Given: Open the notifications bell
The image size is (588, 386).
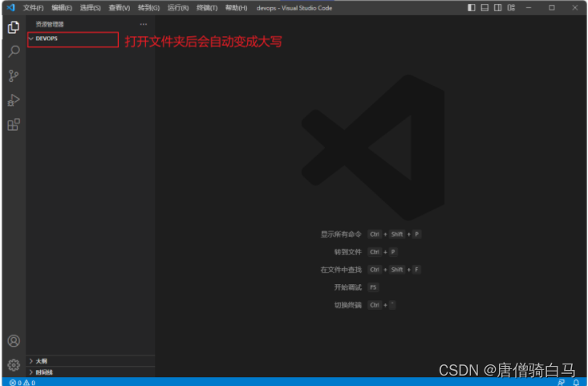Looking at the screenshot, I should (577, 383).
